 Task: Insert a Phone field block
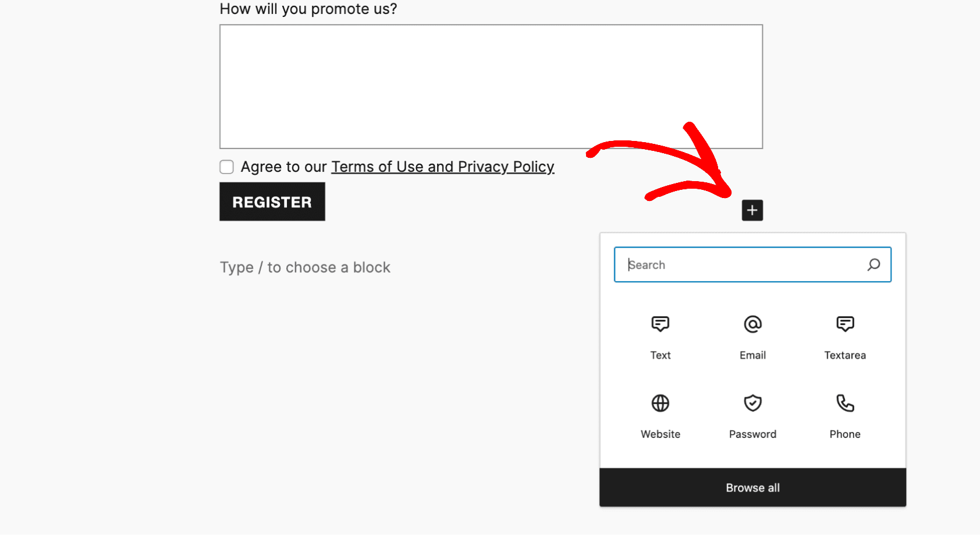point(845,417)
